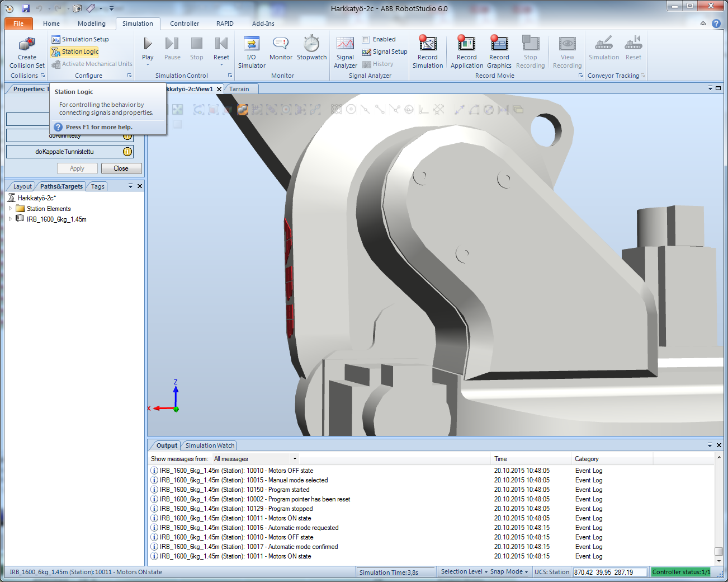Close the Output panel
Screen dimensions: 728x582
point(719,445)
